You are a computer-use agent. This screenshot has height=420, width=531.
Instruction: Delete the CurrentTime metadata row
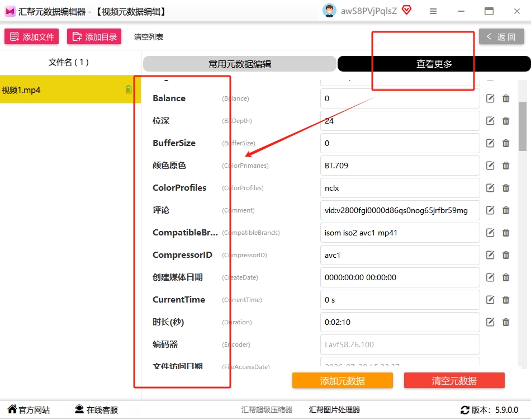(x=506, y=300)
